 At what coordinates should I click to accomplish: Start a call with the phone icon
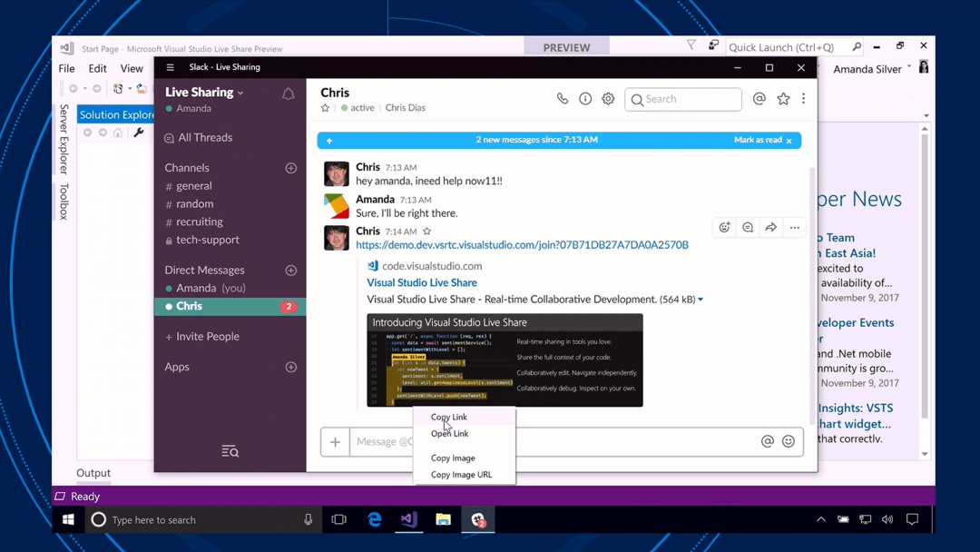point(562,99)
